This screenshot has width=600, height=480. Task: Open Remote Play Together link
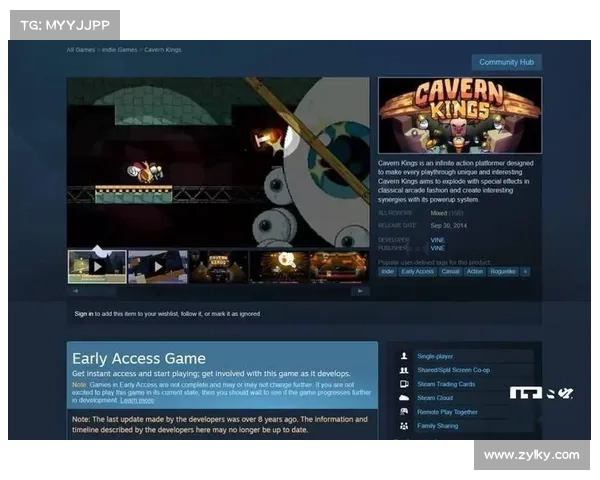tap(447, 412)
